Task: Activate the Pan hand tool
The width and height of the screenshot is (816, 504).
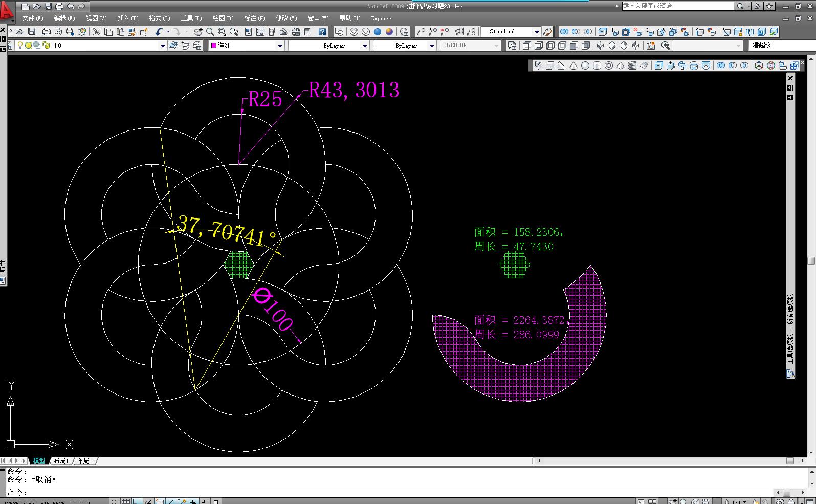Action: click(x=198, y=32)
